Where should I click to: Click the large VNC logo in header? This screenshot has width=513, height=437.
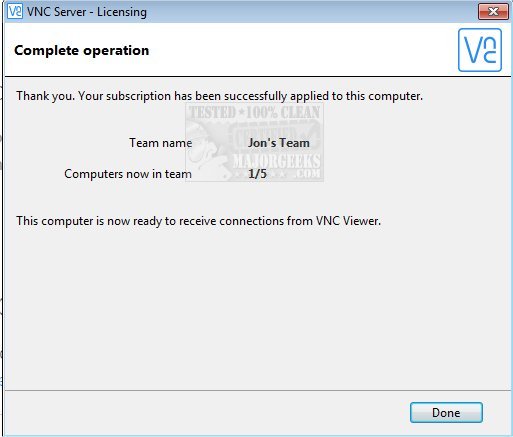(x=480, y=50)
